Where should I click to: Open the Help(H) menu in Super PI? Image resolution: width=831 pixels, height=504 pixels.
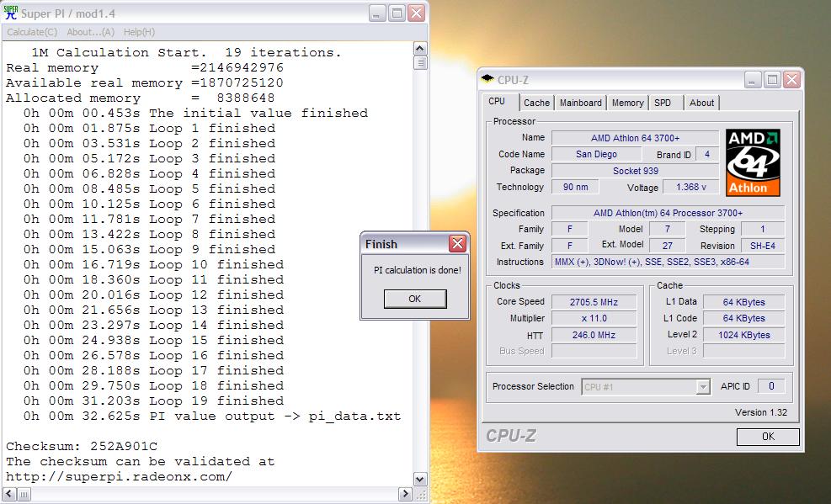pos(139,32)
